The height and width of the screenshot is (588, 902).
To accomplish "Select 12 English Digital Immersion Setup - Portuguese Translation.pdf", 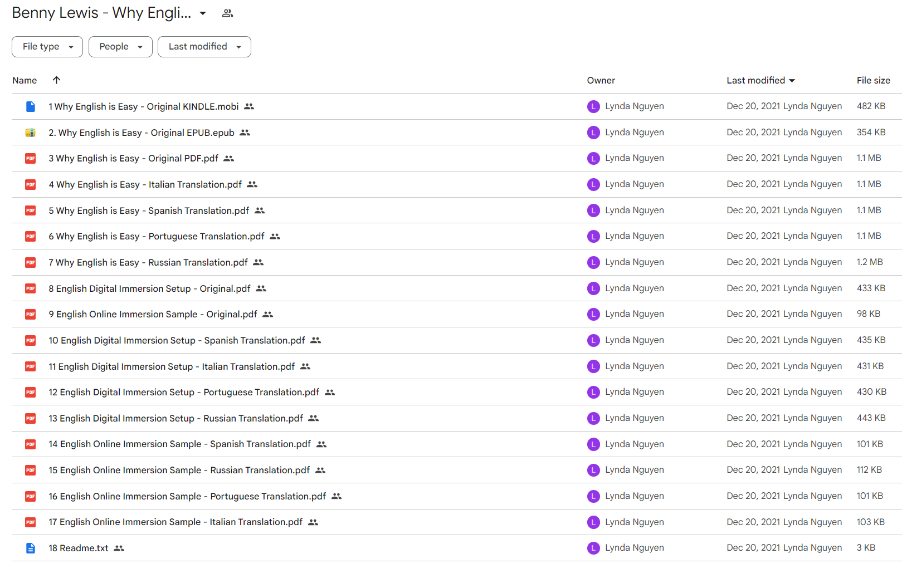I will click(184, 393).
